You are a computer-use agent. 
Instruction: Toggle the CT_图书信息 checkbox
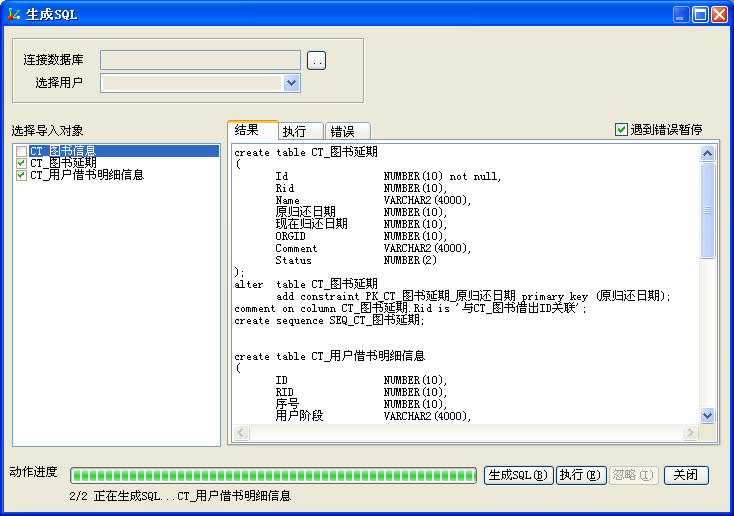pyautogui.click(x=21, y=151)
